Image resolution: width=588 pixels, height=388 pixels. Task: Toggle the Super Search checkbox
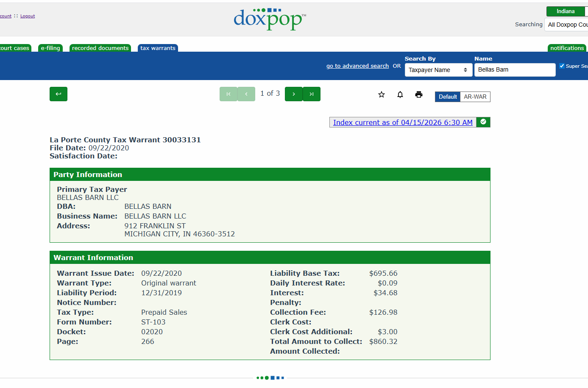(562, 66)
